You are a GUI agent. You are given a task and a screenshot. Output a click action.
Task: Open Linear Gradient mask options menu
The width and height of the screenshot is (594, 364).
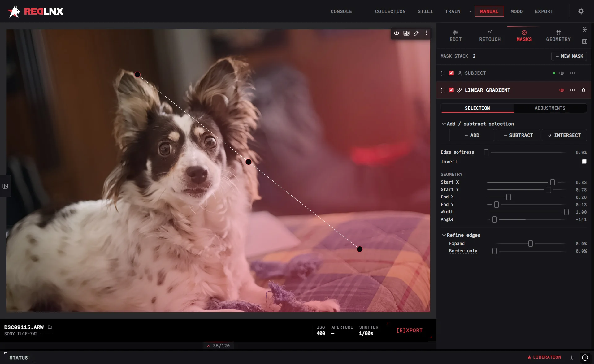coord(573,90)
